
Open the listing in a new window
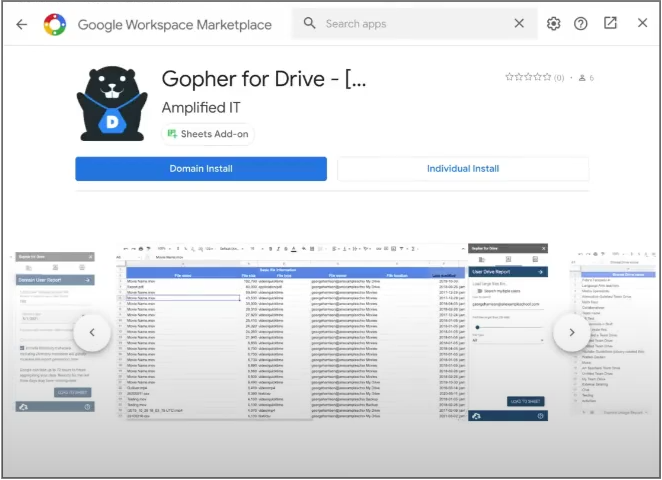point(610,23)
